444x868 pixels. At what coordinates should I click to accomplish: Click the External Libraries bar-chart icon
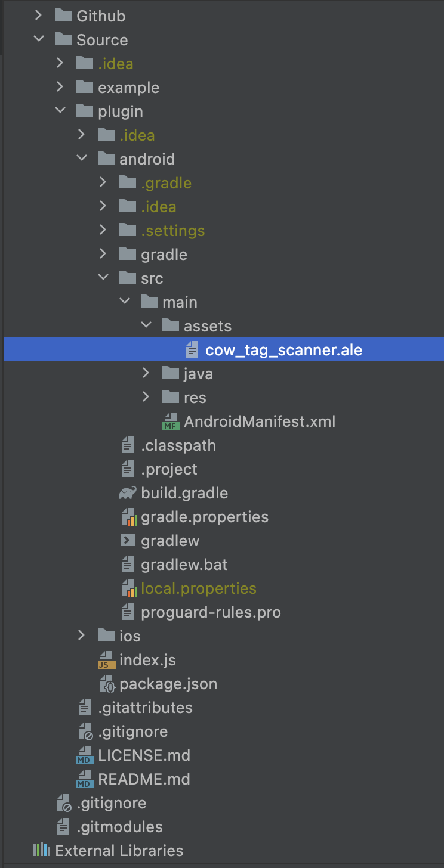(41, 850)
